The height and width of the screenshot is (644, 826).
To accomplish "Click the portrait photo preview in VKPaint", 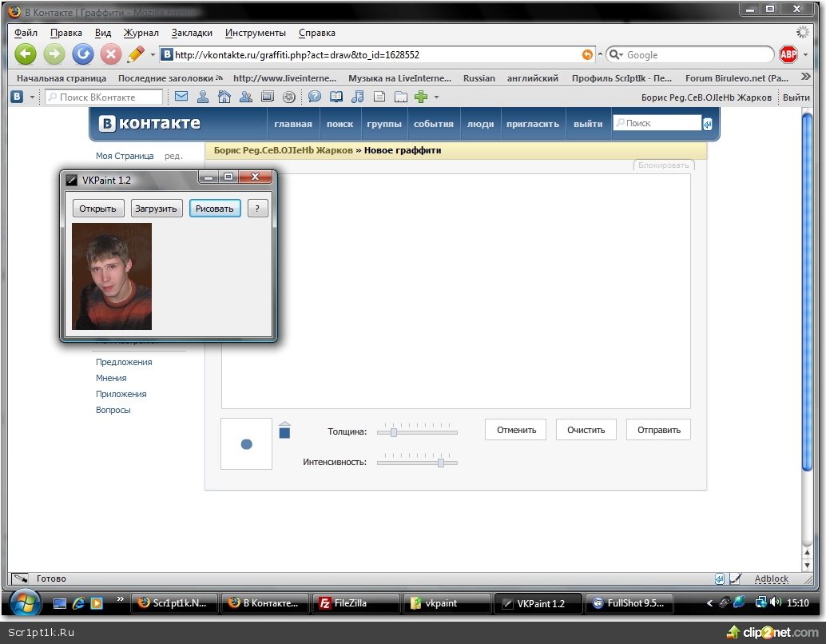I will [112, 276].
